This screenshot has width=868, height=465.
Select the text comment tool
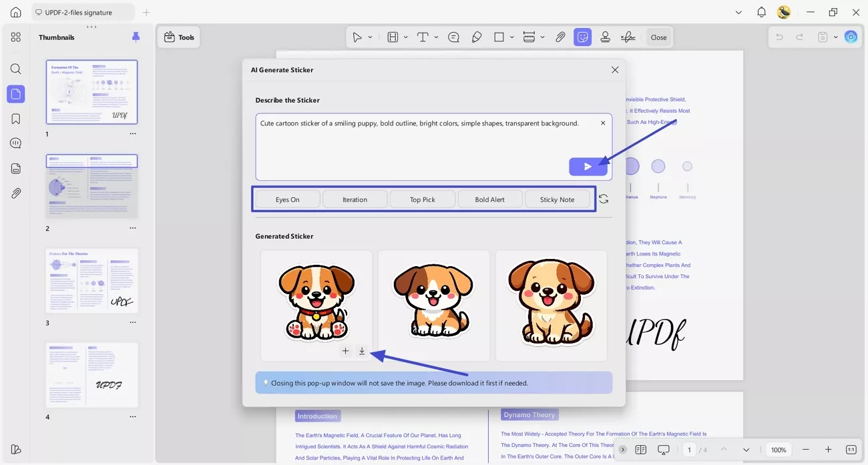point(423,37)
